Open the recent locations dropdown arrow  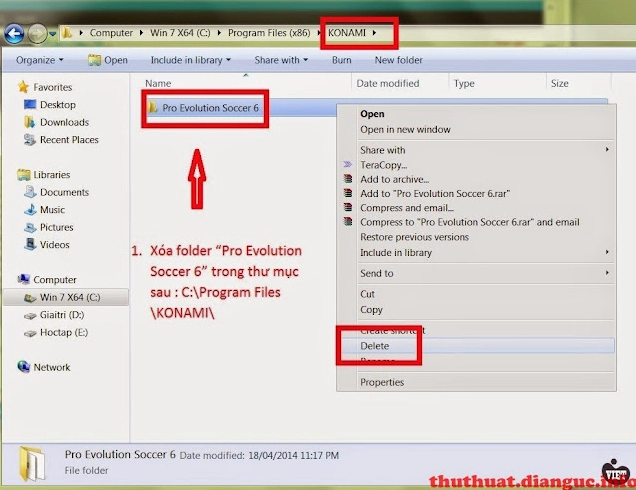point(52,34)
